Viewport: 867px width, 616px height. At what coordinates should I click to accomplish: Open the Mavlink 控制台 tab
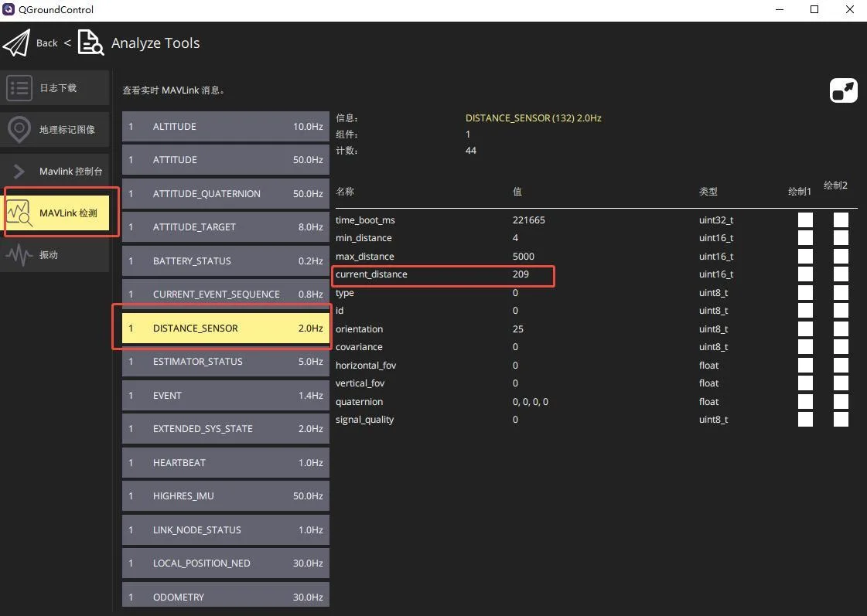(x=55, y=172)
